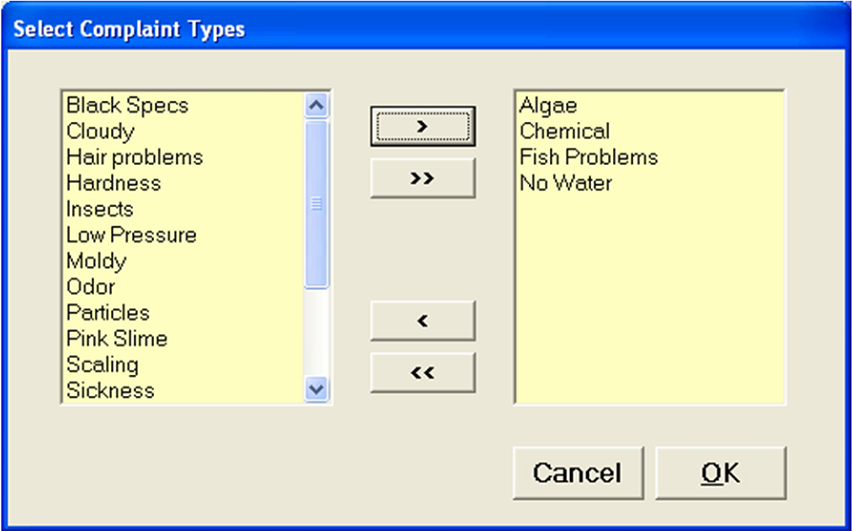The height and width of the screenshot is (531, 852).
Task: Click the double left arrow remove-all button
Action: [422, 373]
